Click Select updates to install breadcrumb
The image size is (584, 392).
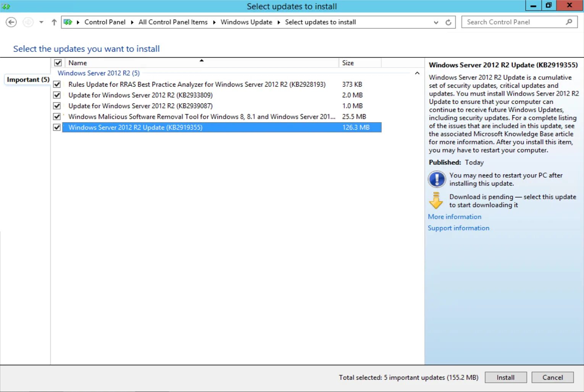point(320,22)
